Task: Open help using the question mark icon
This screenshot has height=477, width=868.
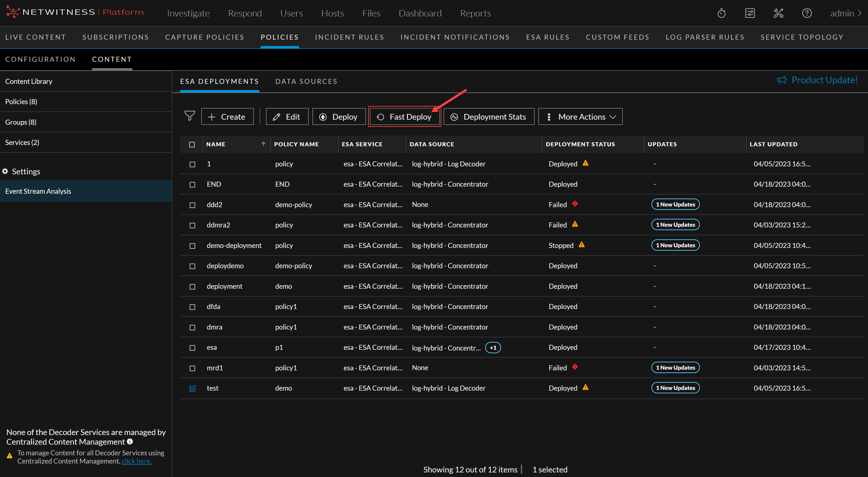Action: coord(807,13)
